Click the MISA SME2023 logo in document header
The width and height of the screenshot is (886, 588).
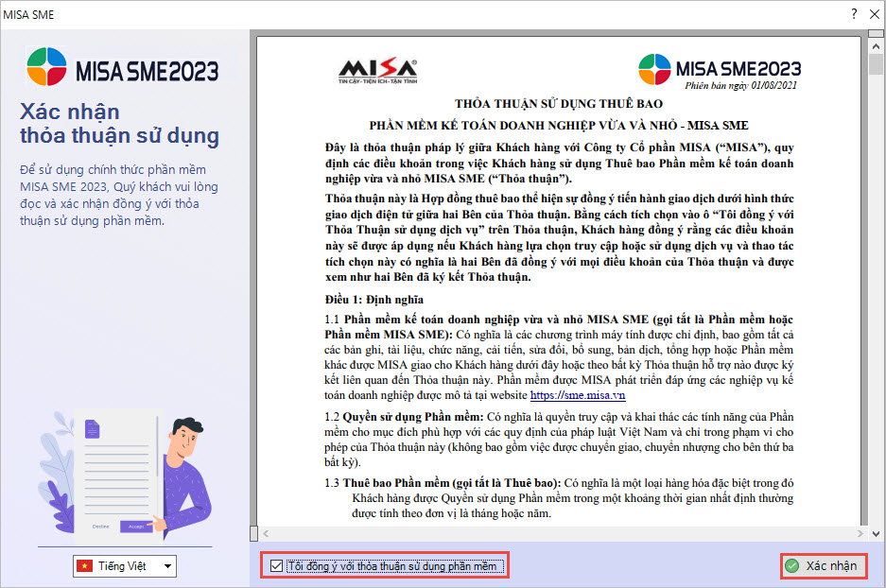point(719,70)
